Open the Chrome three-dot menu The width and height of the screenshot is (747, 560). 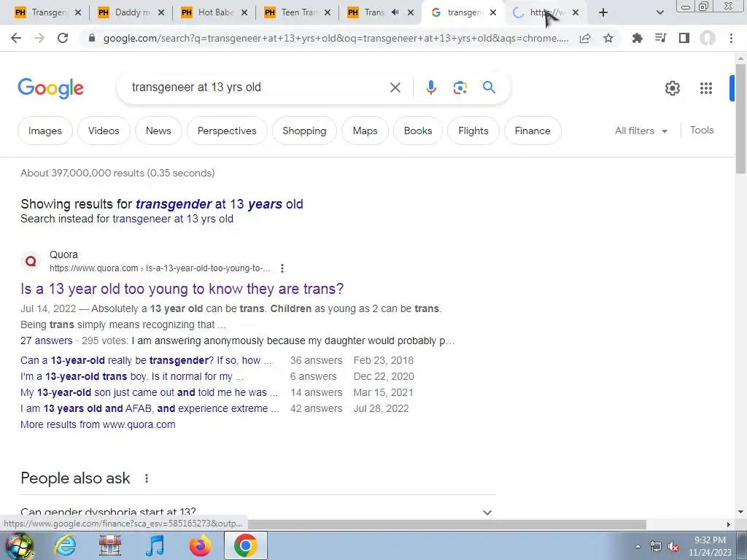(731, 38)
